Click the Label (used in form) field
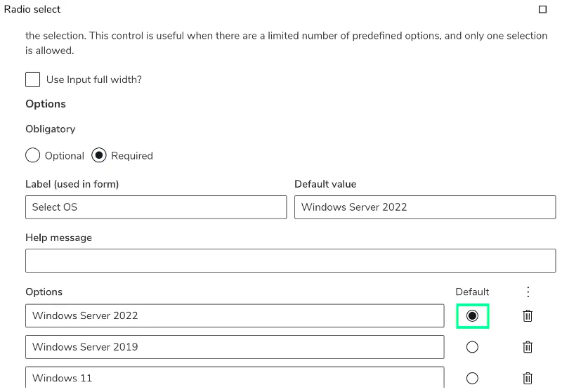Viewport: 562px width, 392px height. tap(156, 207)
